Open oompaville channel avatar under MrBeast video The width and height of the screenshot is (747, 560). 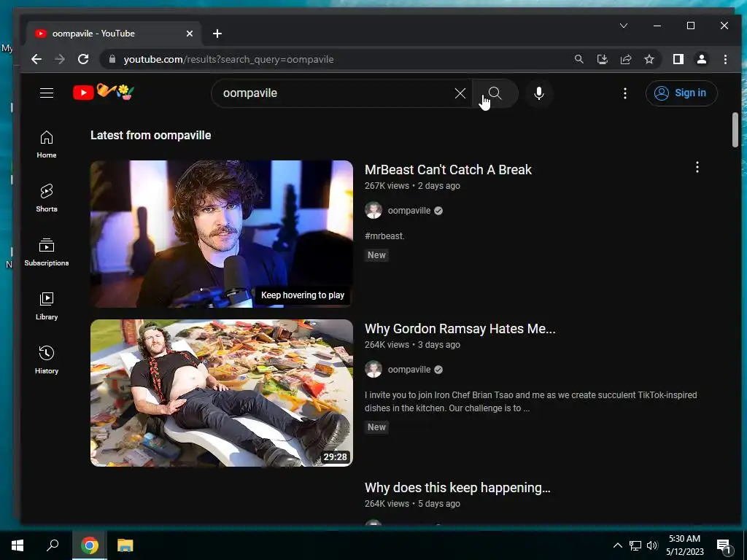coord(373,211)
